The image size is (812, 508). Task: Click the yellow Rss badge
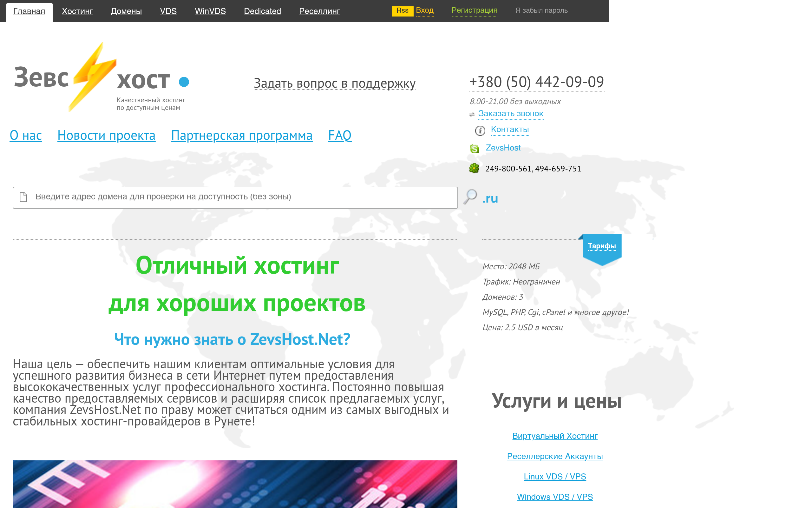point(402,11)
